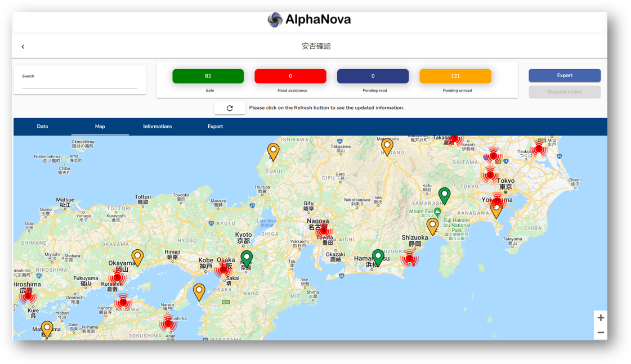Select the green pin at Hamamatsu
631x364 pixels.
[378, 258]
